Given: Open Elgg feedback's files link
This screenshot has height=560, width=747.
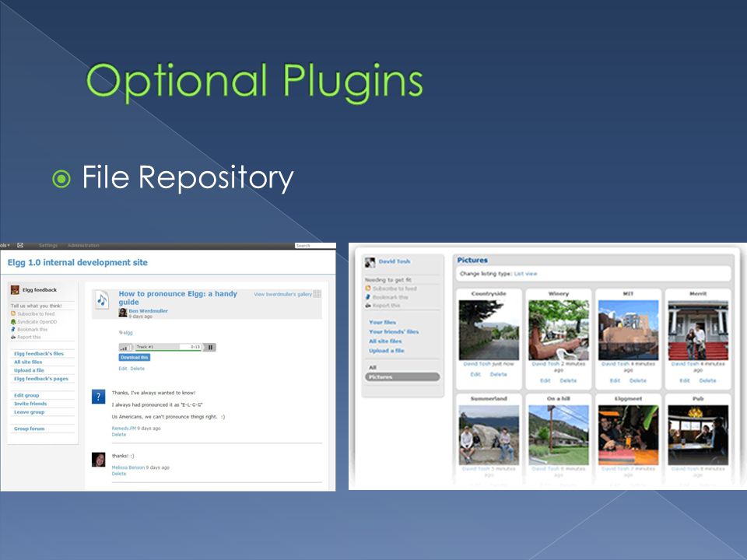Looking at the screenshot, I should (39, 354).
